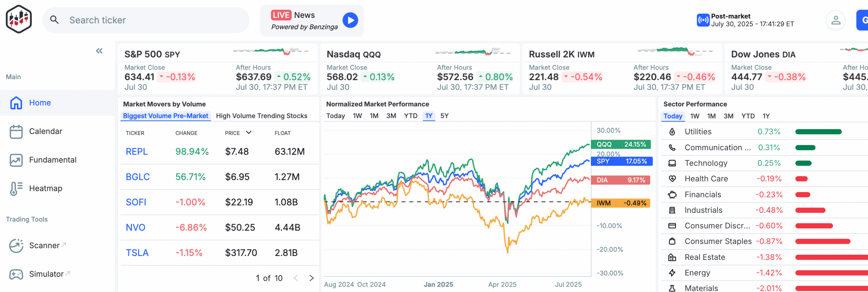Select Today in Sector Performance

pyautogui.click(x=673, y=116)
